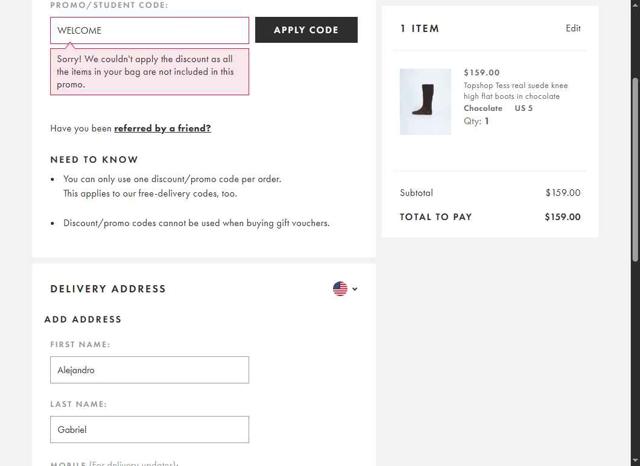Click the '1 ITEM' summary heading
Screen dimensions: 640x466
point(420,28)
